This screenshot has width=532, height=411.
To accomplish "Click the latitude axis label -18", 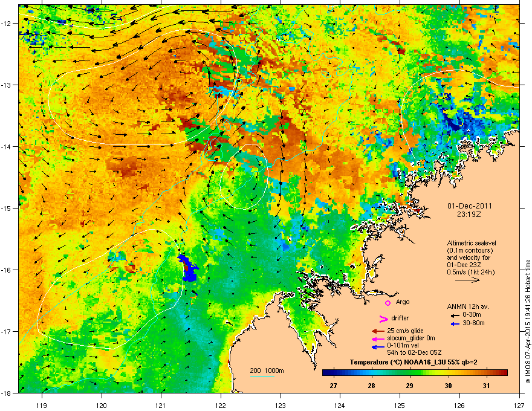I will pos(6,393).
